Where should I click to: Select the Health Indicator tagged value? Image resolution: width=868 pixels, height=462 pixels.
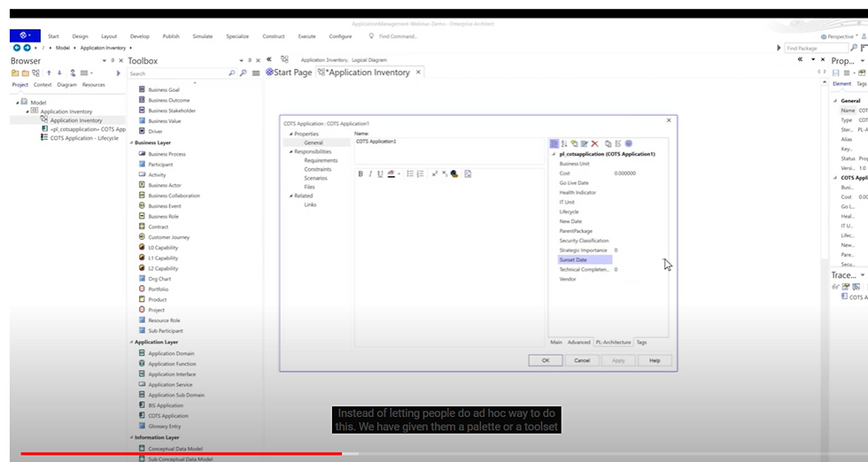pyautogui.click(x=577, y=193)
